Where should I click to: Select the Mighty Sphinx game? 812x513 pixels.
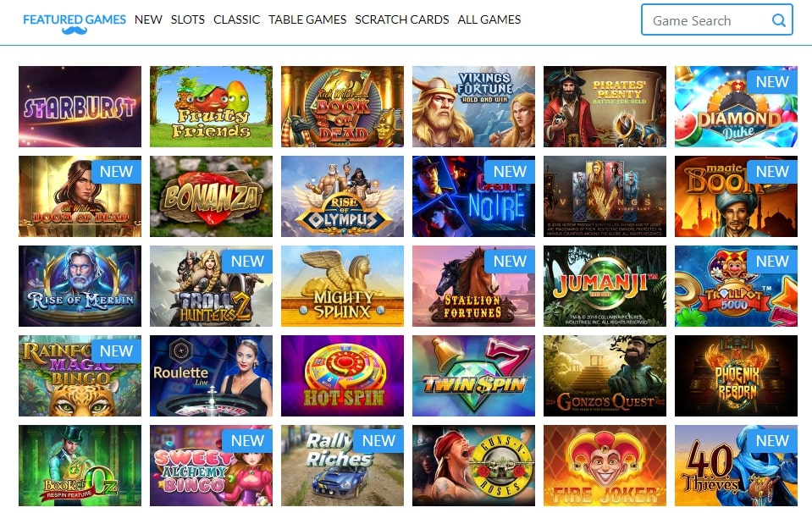(342, 286)
